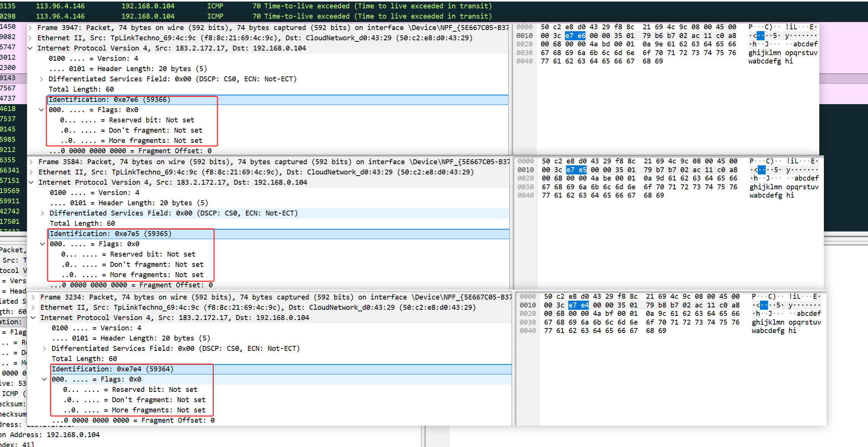Click highlighted hex bytes e7 e6
Image resolution: width=868 pixels, height=447 pixels.
[575, 36]
